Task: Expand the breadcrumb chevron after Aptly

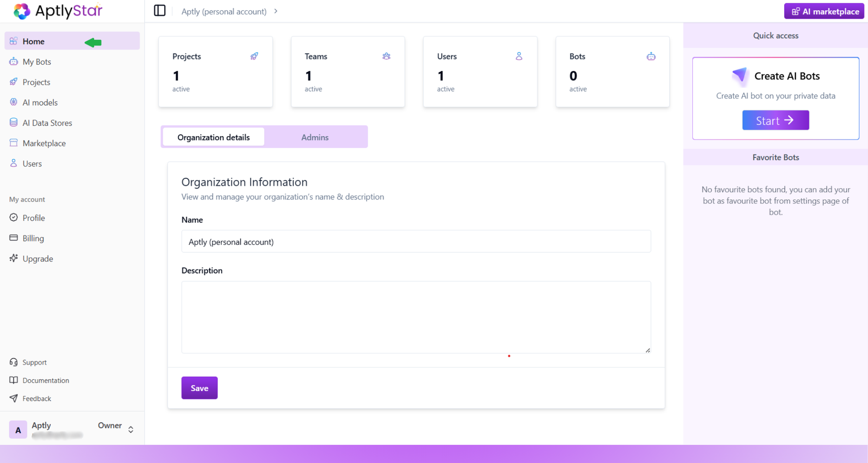Action: pyautogui.click(x=276, y=11)
